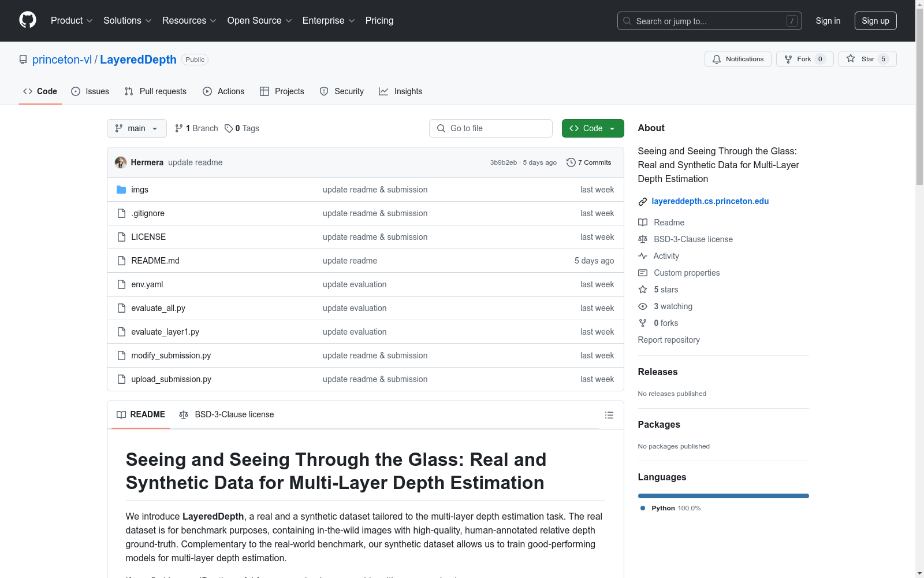924x578 pixels.
Task: Click the file icon for evaluate_layer1.py
Action: (121, 332)
